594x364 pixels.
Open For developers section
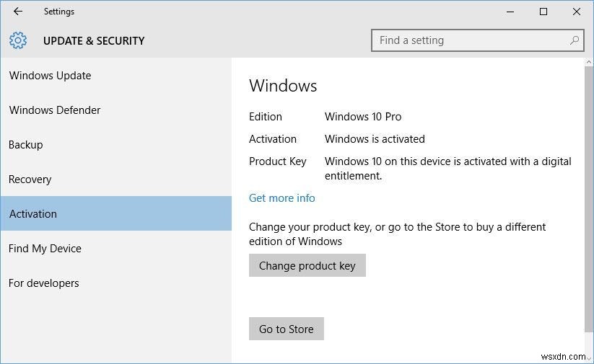point(116,283)
